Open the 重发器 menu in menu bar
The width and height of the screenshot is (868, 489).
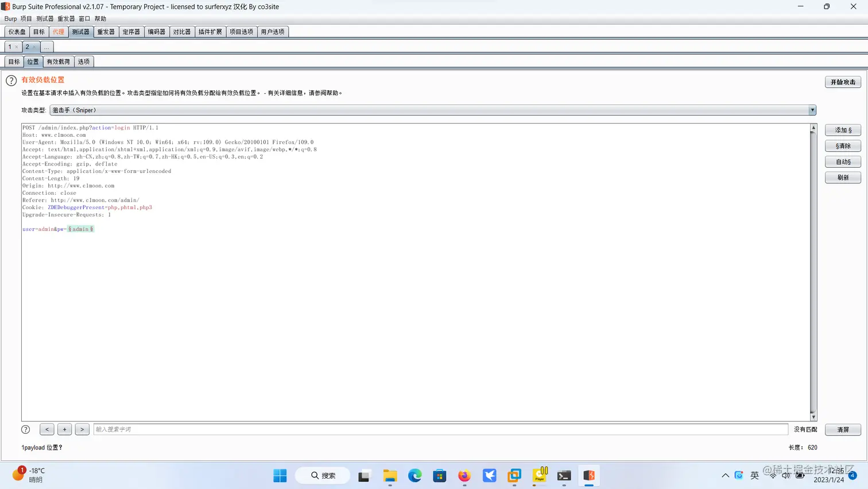coord(66,19)
